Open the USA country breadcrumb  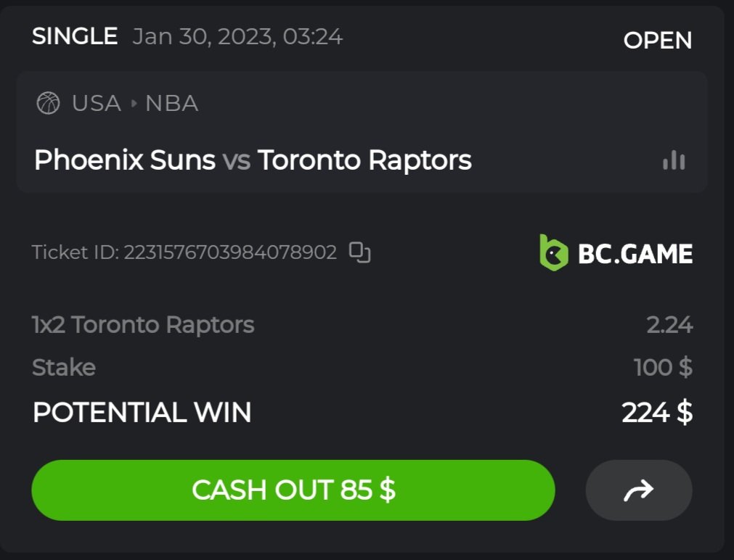[x=96, y=103]
